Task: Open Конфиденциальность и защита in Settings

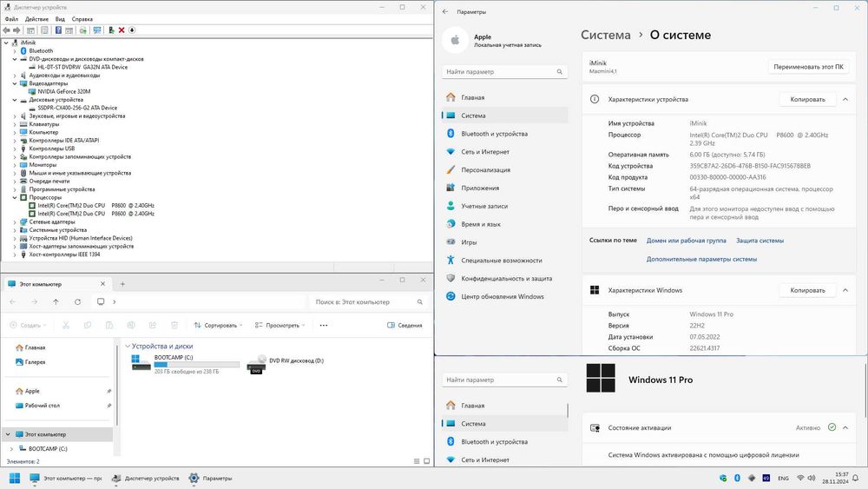Action: pyautogui.click(x=505, y=279)
